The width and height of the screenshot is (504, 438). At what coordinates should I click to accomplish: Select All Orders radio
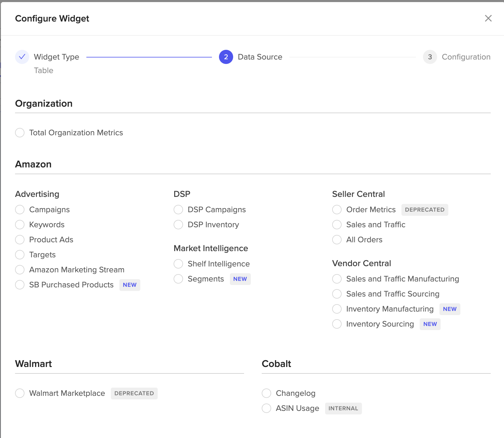tap(337, 240)
